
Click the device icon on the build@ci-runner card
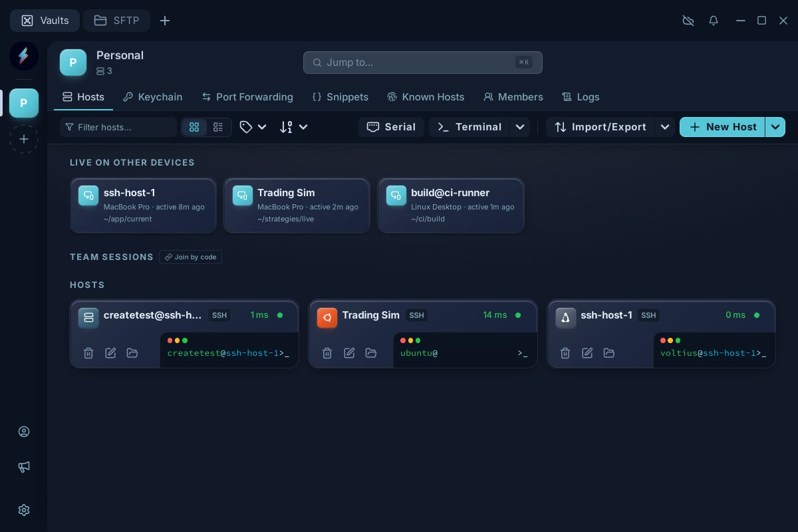point(396,196)
